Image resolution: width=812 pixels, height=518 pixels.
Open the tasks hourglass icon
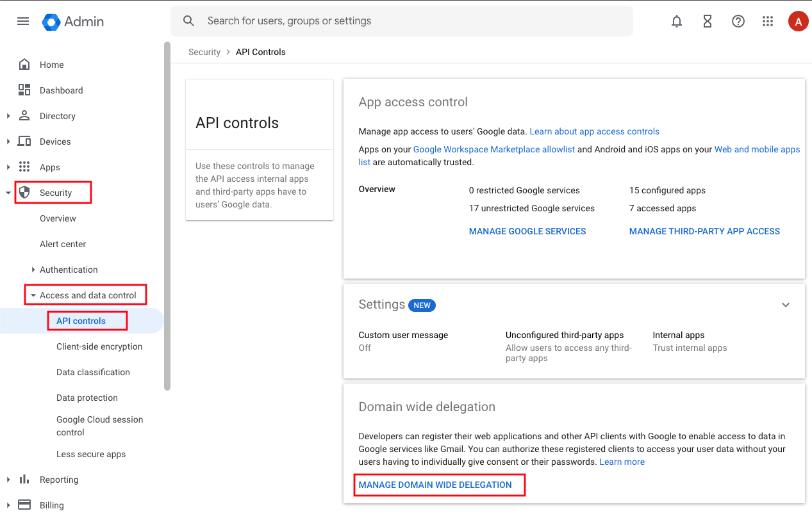pos(708,21)
